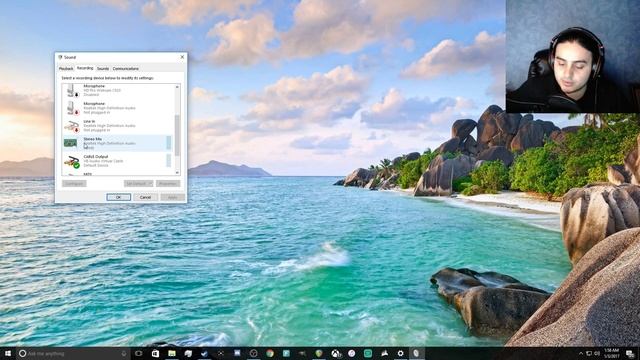Image resolution: width=640 pixels, height=360 pixels.
Task: Click the Cortana search box
Action: [x=73, y=353]
